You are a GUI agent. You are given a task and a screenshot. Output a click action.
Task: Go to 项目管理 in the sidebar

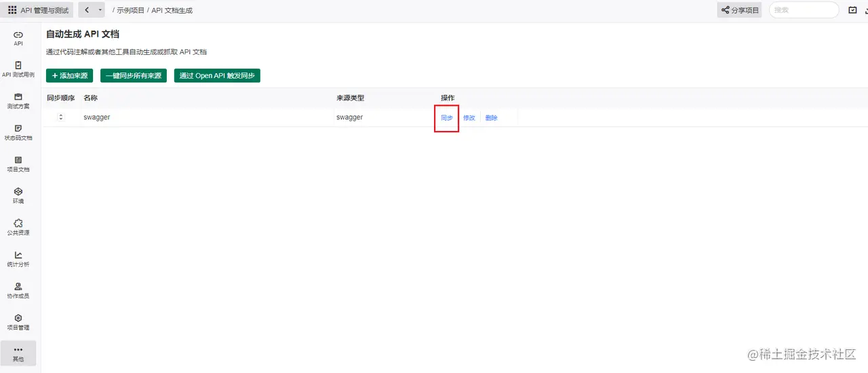[x=18, y=321]
